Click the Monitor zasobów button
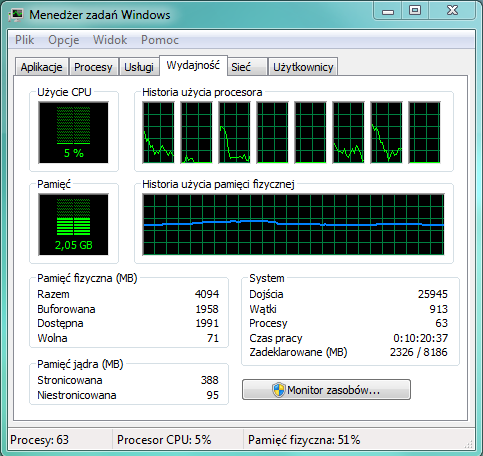This screenshot has width=483, height=456. click(326, 389)
